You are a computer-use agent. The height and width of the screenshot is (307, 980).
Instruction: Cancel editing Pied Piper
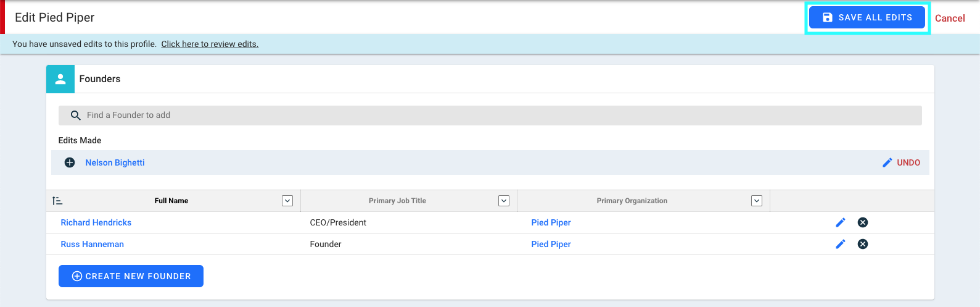pos(950,18)
